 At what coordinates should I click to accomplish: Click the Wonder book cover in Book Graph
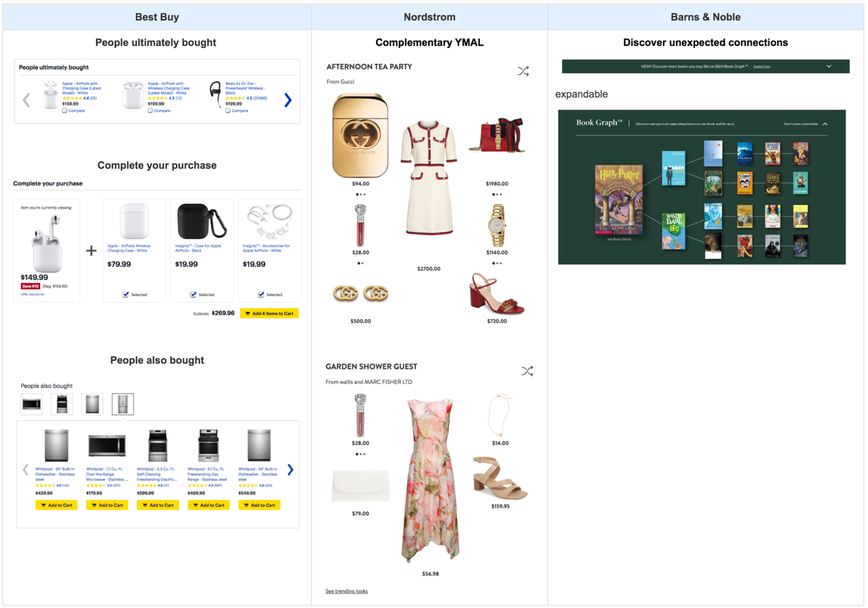click(674, 168)
